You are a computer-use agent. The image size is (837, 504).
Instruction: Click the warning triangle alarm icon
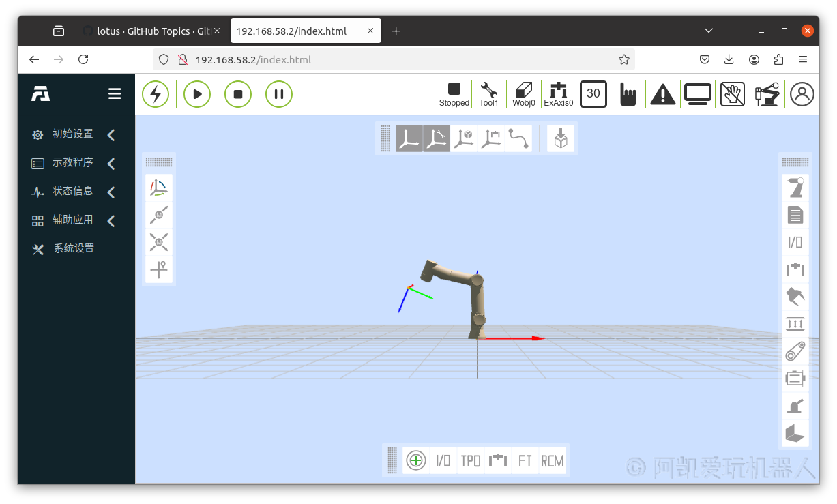coord(662,94)
